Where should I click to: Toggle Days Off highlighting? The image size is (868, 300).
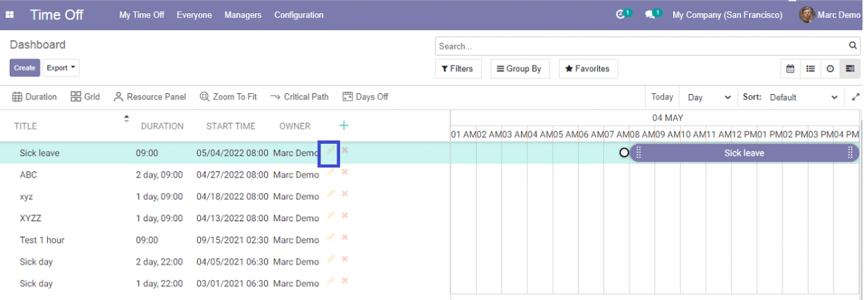366,97
